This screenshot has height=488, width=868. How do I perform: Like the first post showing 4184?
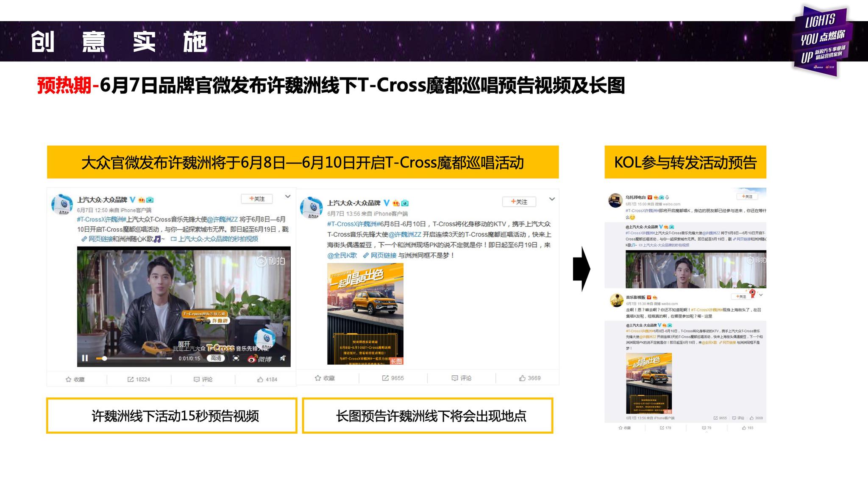click(x=267, y=379)
